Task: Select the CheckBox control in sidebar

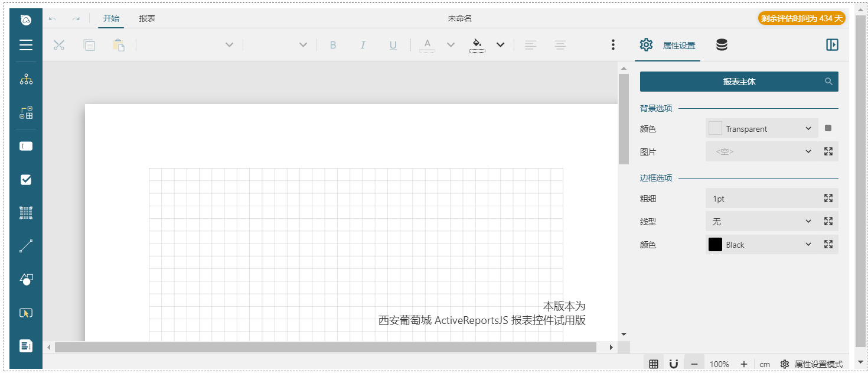Action: pos(26,180)
